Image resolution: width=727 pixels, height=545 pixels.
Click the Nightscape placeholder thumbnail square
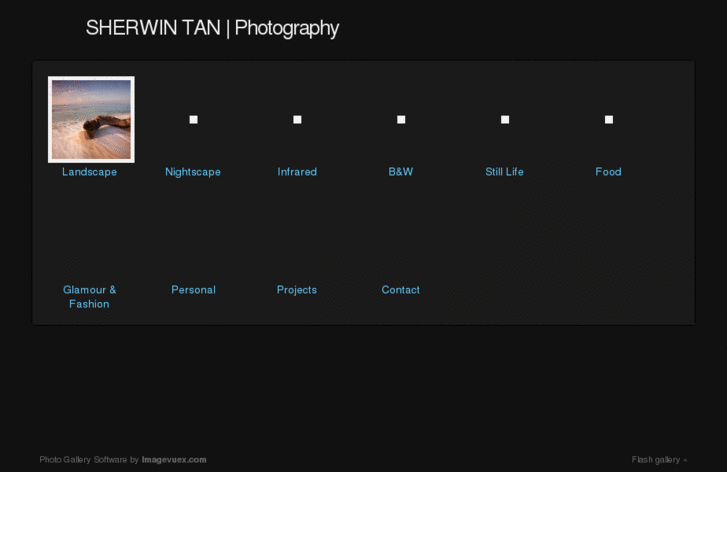point(193,120)
